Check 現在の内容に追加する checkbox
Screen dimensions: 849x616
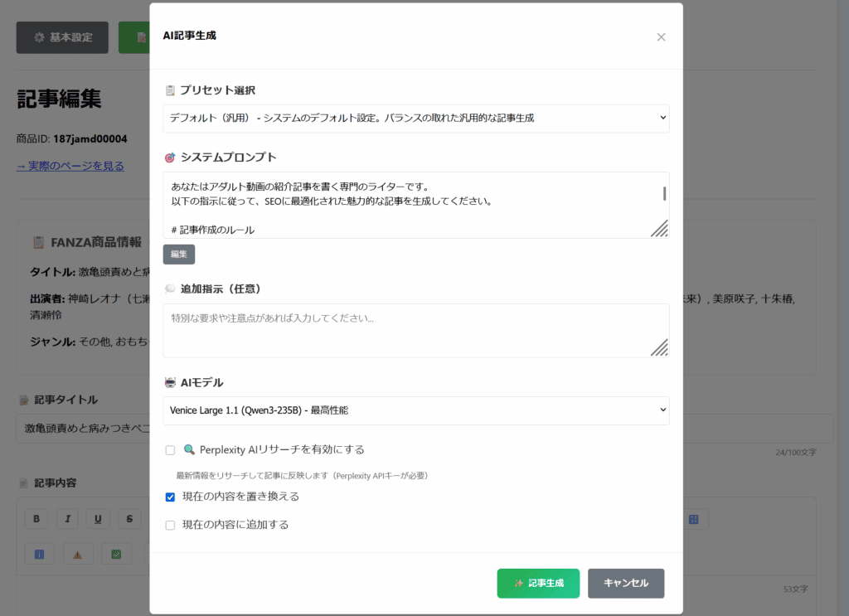pyautogui.click(x=170, y=525)
